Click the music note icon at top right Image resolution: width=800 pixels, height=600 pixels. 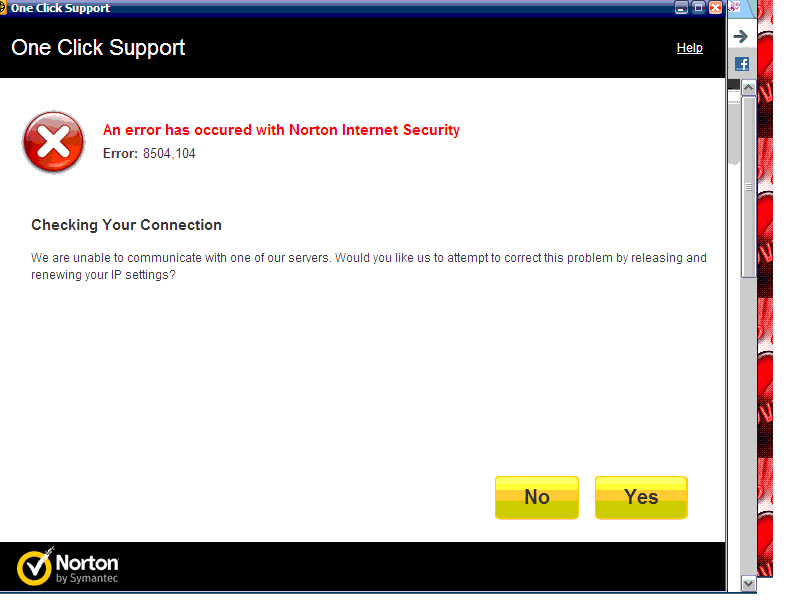pyautogui.click(x=734, y=7)
